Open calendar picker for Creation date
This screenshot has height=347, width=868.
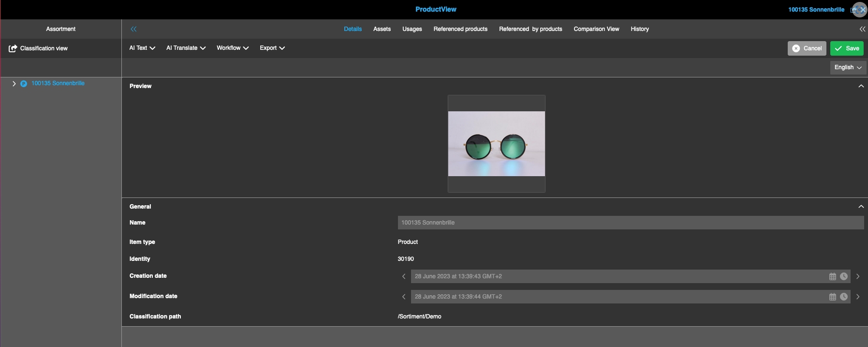click(x=832, y=276)
